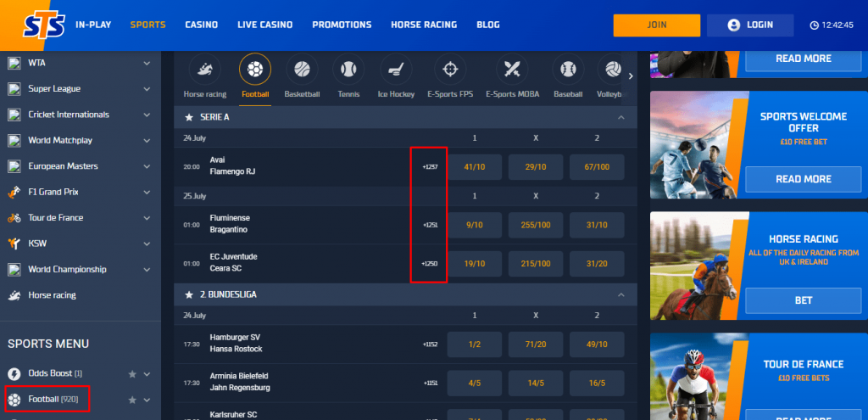Image resolution: width=868 pixels, height=420 pixels.
Task: Select the Horse racing sport icon
Action: tap(204, 69)
